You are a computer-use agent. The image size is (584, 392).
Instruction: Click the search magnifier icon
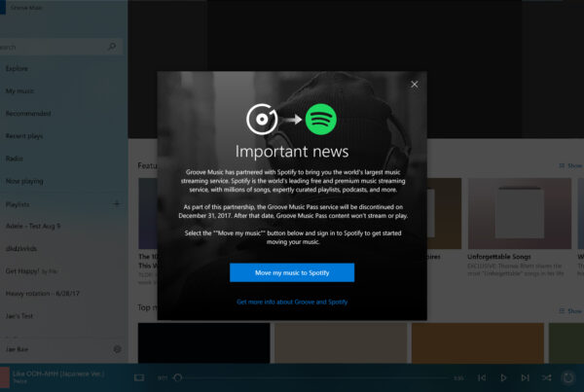[x=112, y=46]
